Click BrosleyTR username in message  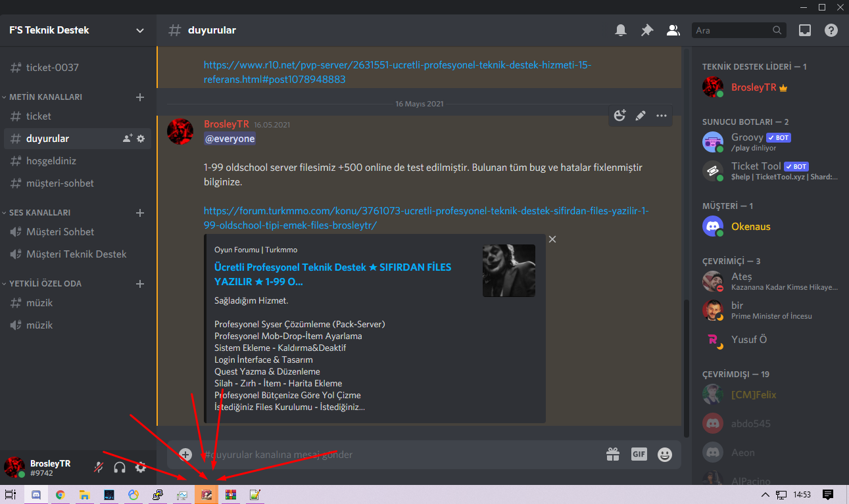click(x=226, y=124)
